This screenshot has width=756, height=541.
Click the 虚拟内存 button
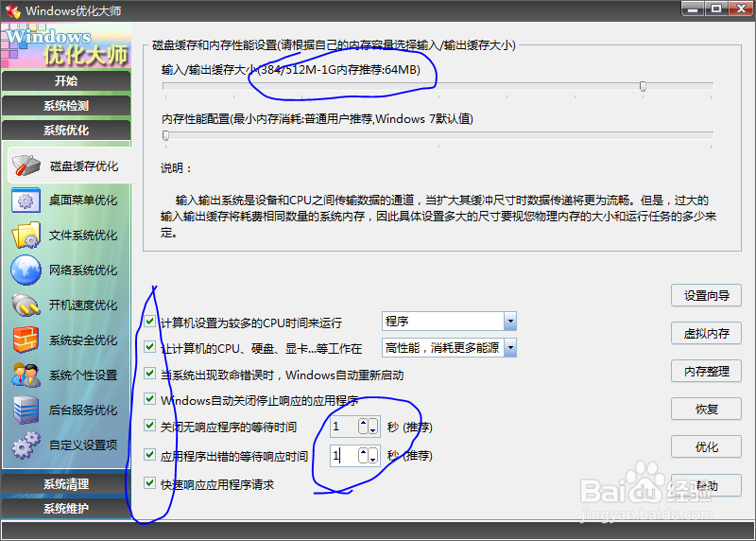(706, 333)
